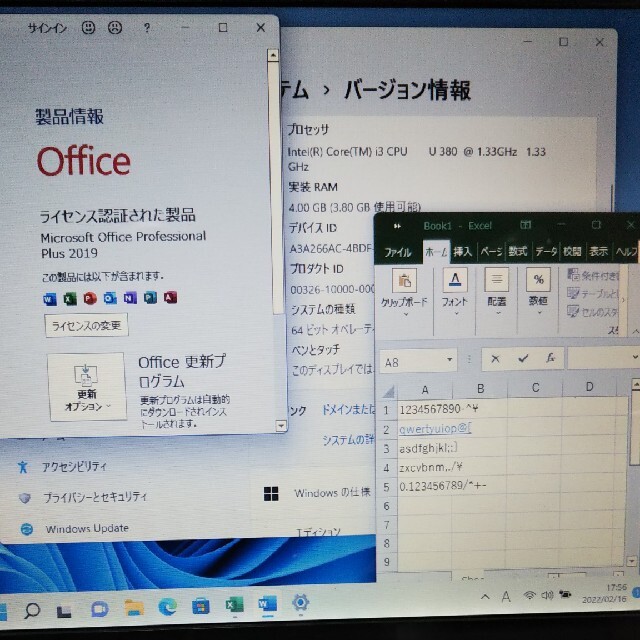Open the Update Options dropdown button
Image resolution: width=640 pixels, height=640 pixels.
[x=87, y=387]
